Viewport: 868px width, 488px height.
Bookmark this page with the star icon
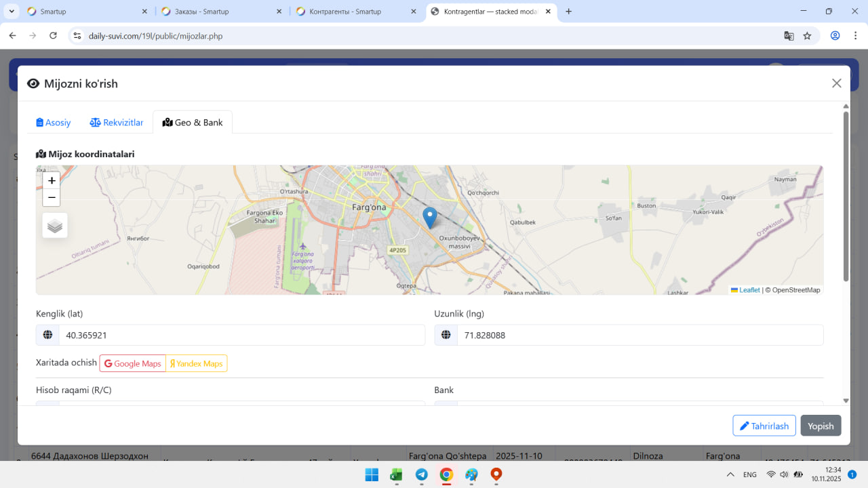[x=807, y=36]
